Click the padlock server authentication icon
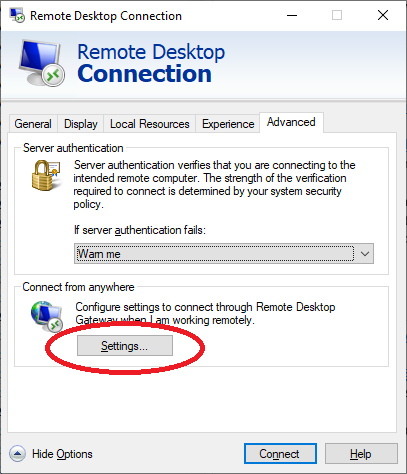This screenshot has height=474, width=407. [x=46, y=175]
